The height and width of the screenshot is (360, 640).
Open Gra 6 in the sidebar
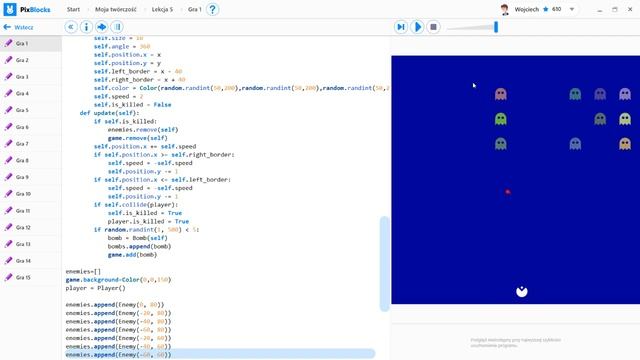pos(31,127)
